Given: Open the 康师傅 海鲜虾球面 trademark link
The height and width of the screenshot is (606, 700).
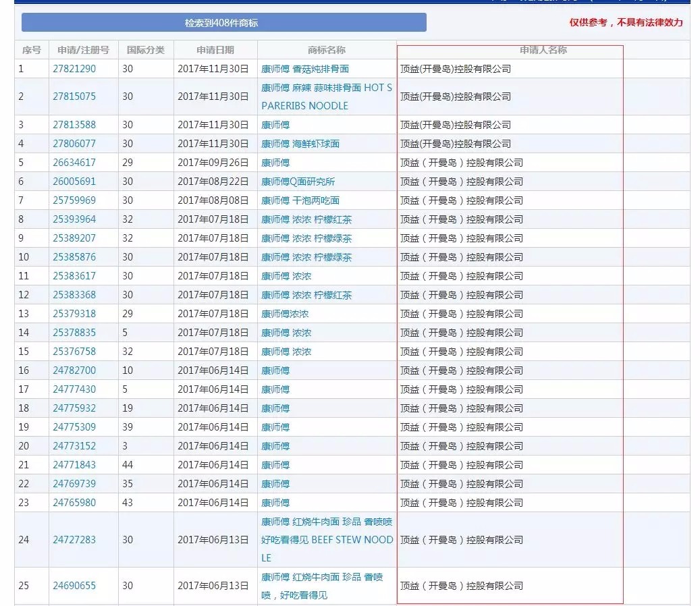Looking at the screenshot, I should coord(300,144).
